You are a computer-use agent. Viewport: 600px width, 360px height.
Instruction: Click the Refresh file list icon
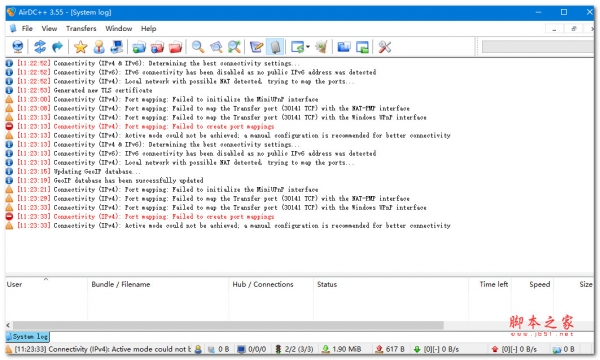pos(297,47)
